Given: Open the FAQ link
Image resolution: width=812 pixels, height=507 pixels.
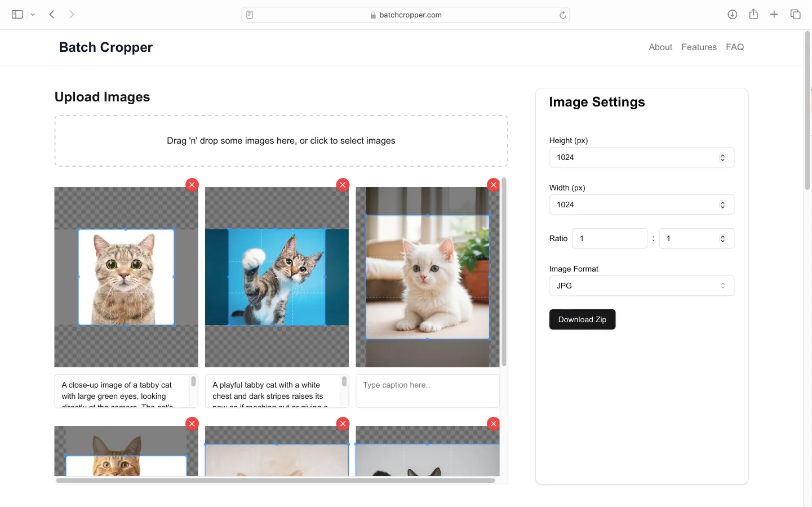Looking at the screenshot, I should click(x=735, y=47).
